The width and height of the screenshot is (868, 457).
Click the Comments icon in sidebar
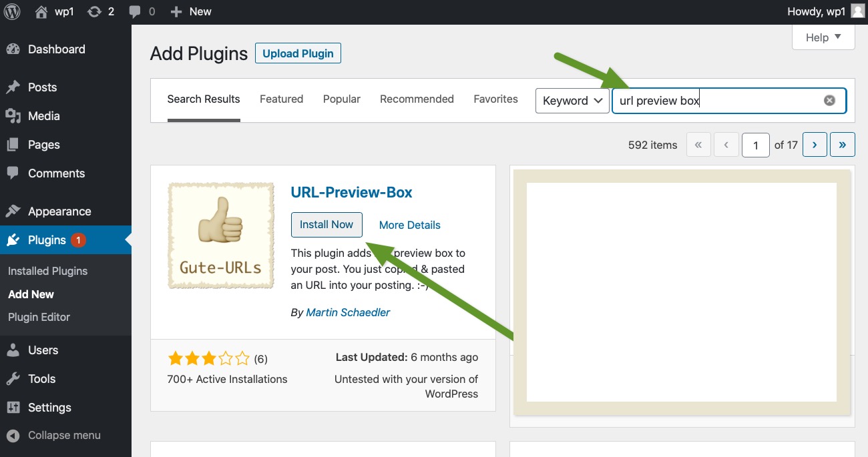click(13, 173)
